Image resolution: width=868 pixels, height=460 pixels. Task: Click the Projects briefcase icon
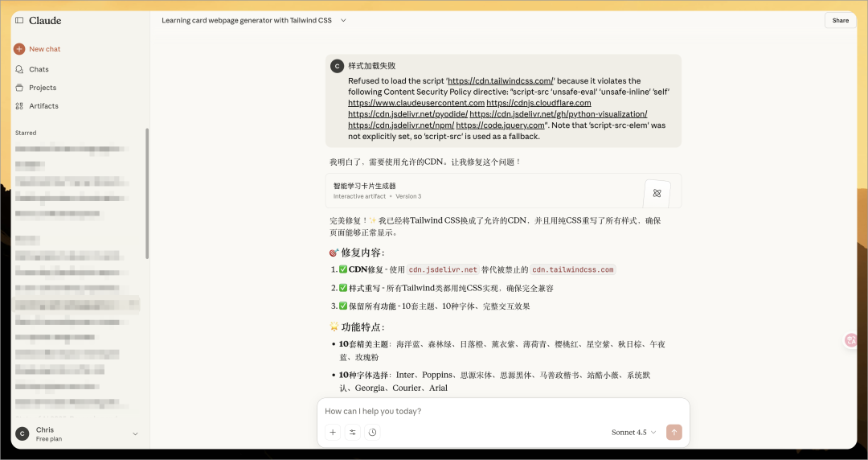click(x=19, y=88)
